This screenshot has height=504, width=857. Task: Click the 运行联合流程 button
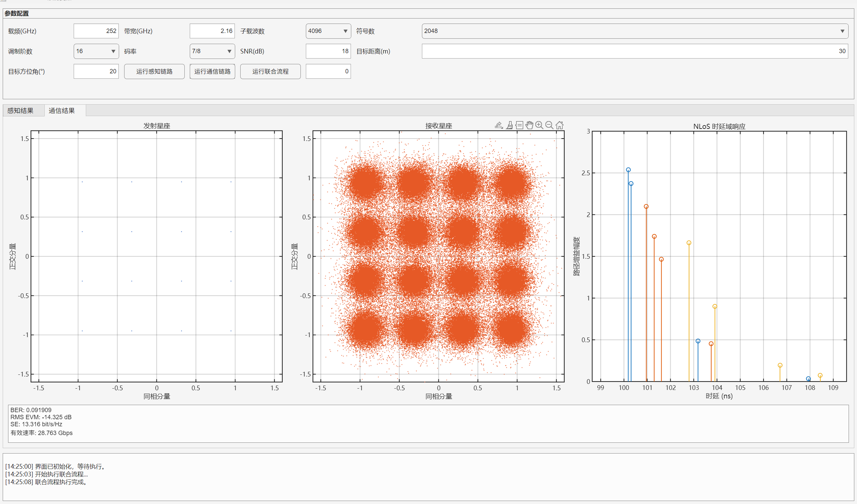point(271,71)
